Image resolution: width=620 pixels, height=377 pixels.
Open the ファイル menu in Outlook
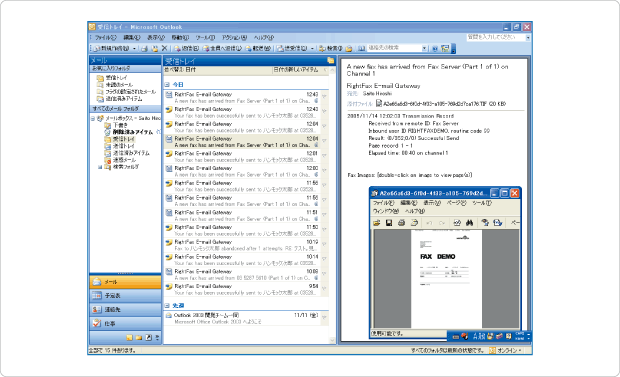[105, 38]
